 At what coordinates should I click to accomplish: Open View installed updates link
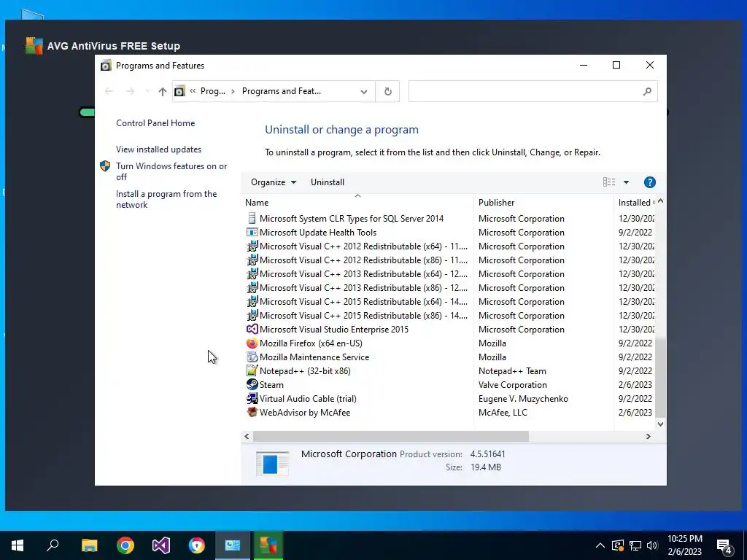(x=158, y=149)
